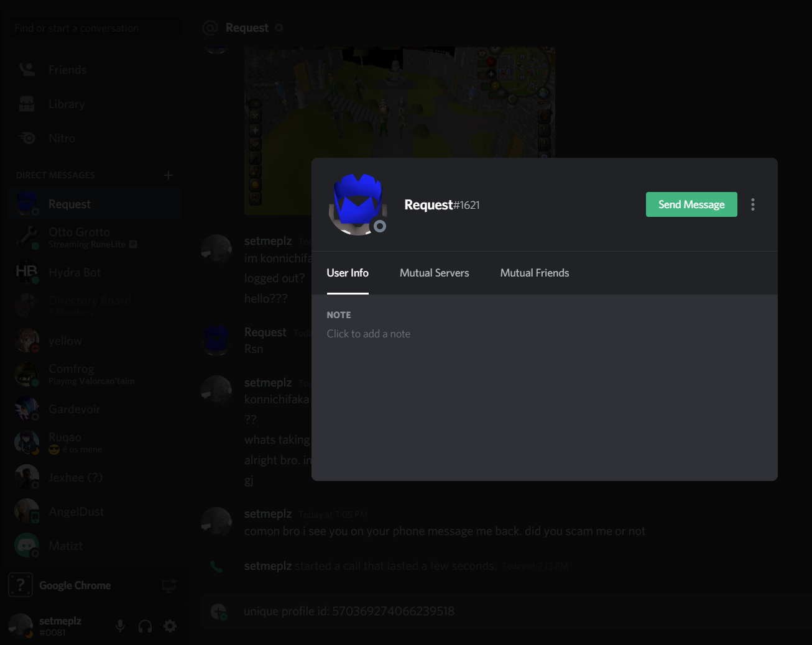Click the DIRECT MESSAGES section header
Image resolution: width=812 pixels, height=645 pixels.
coord(55,175)
